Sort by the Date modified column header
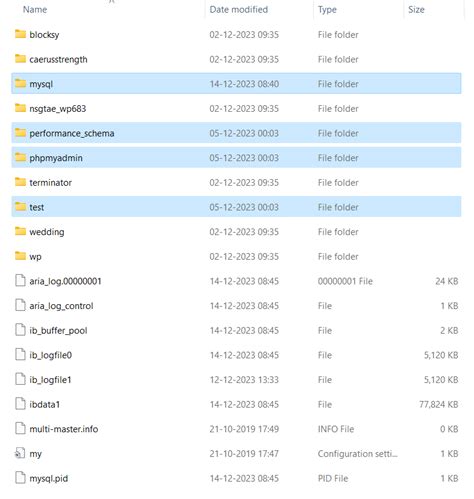This screenshot has height=499, width=474. tap(239, 10)
